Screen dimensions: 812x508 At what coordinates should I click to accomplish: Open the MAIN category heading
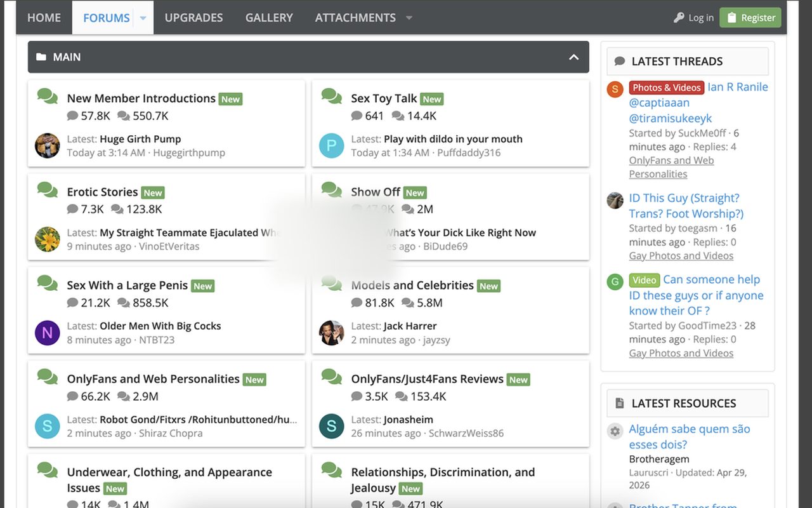67,57
